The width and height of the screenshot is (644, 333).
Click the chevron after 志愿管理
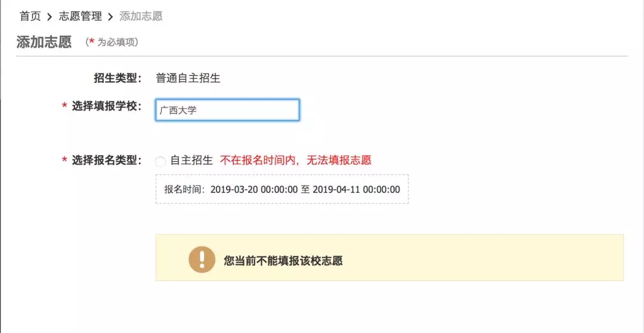point(110,17)
